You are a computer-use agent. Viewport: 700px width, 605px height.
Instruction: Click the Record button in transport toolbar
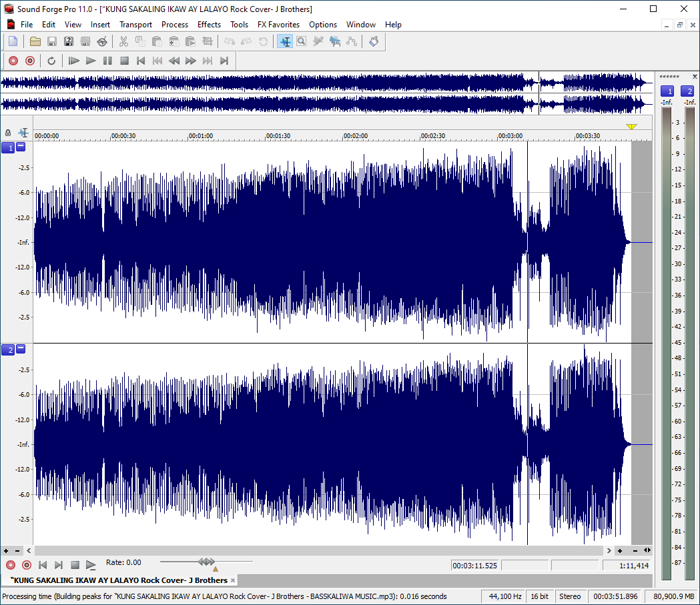click(13, 61)
